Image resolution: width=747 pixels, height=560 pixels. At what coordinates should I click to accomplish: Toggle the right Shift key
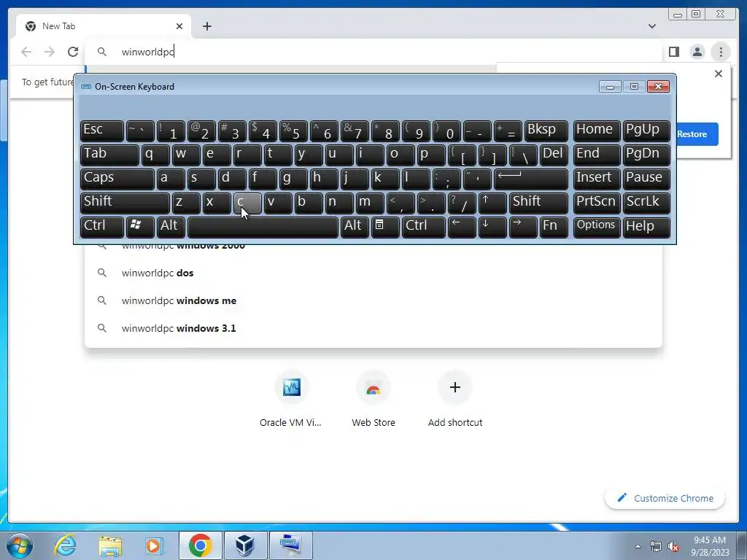click(x=538, y=203)
